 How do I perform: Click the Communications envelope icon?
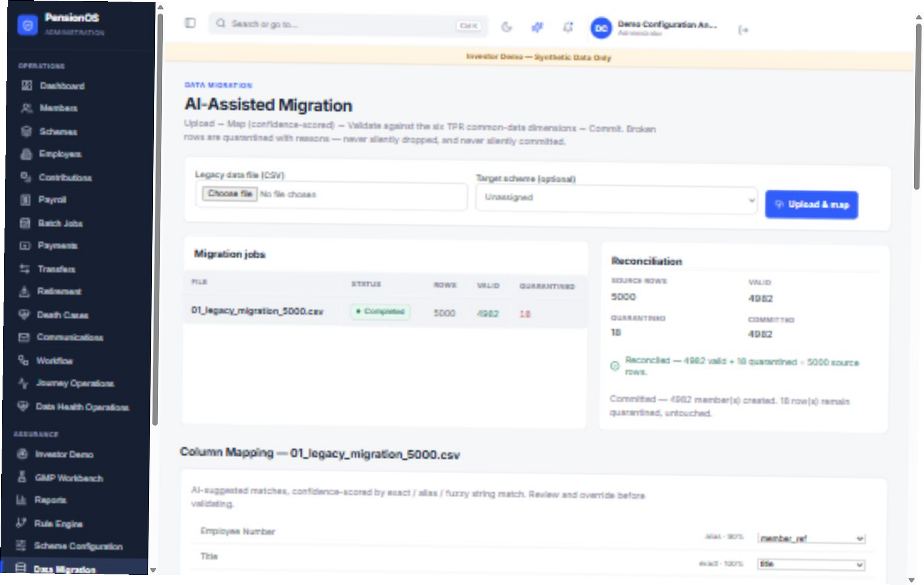24,337
